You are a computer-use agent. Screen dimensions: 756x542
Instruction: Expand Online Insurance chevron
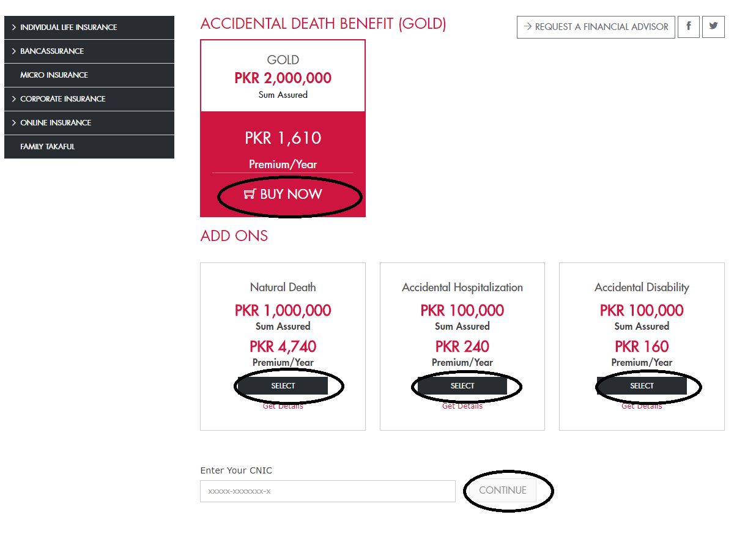click(13, 123)
